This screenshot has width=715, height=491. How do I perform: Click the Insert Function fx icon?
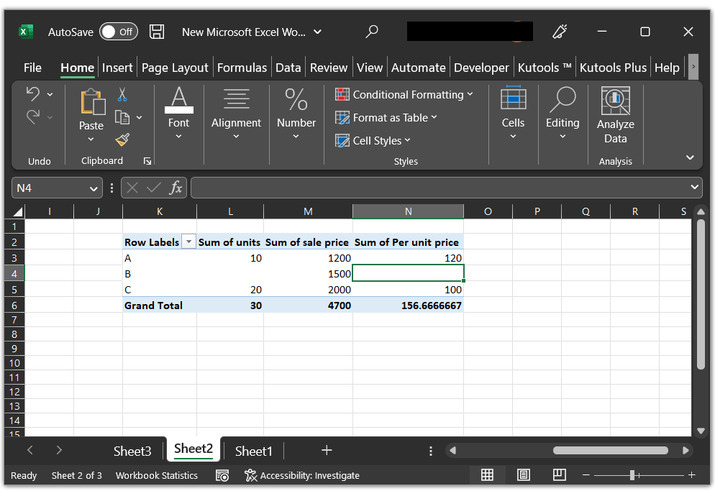click(x=176, y=187)
